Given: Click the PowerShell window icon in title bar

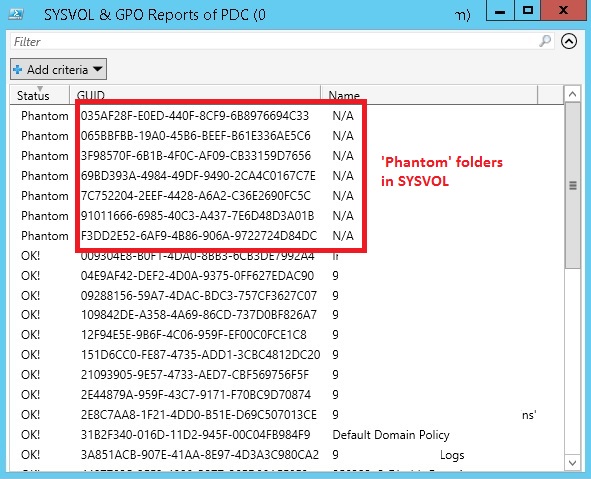Looking at the screenshot, I should pyautogui.click(x=16, y=14).
